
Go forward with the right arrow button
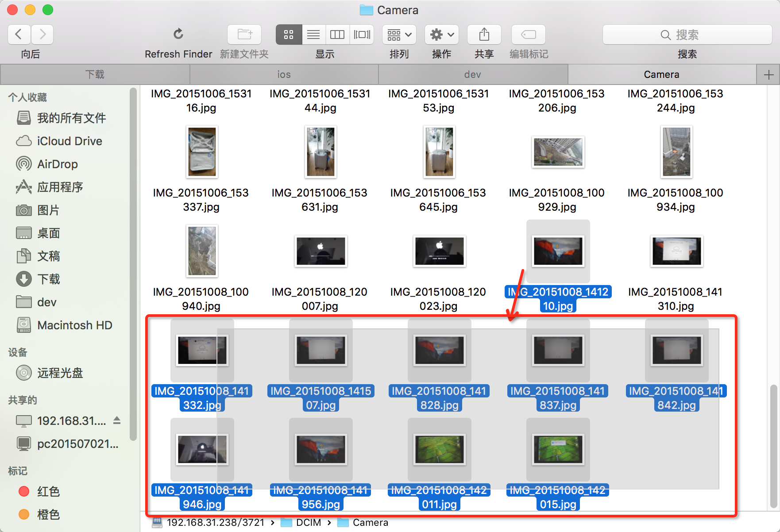(x=42, y=35)
